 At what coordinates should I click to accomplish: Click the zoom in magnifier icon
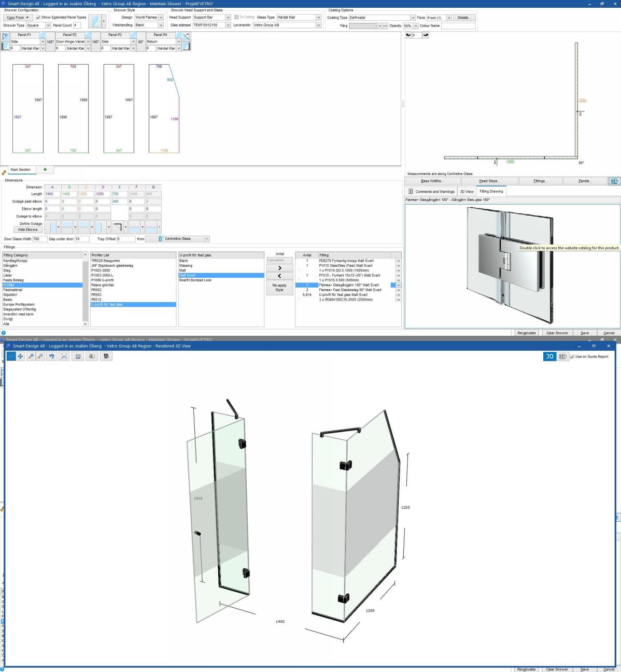pos(31,356)
